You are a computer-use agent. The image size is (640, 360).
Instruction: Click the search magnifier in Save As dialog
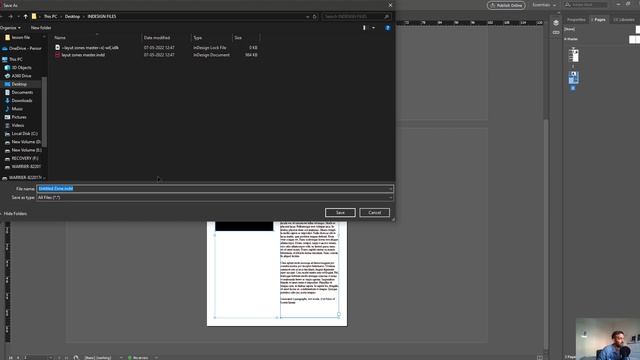386,16
